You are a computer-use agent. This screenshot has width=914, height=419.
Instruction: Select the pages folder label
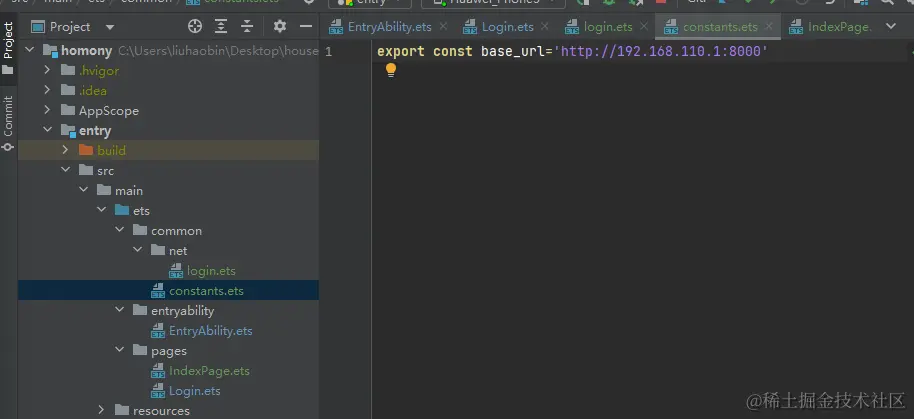[169, 351]
